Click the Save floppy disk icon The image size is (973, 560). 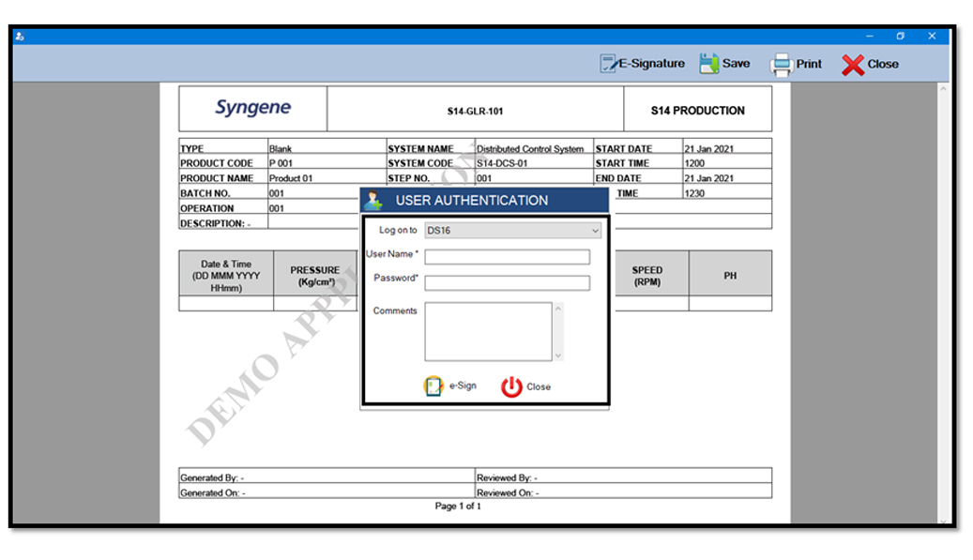pyautogui.click(x=708, y=63)
